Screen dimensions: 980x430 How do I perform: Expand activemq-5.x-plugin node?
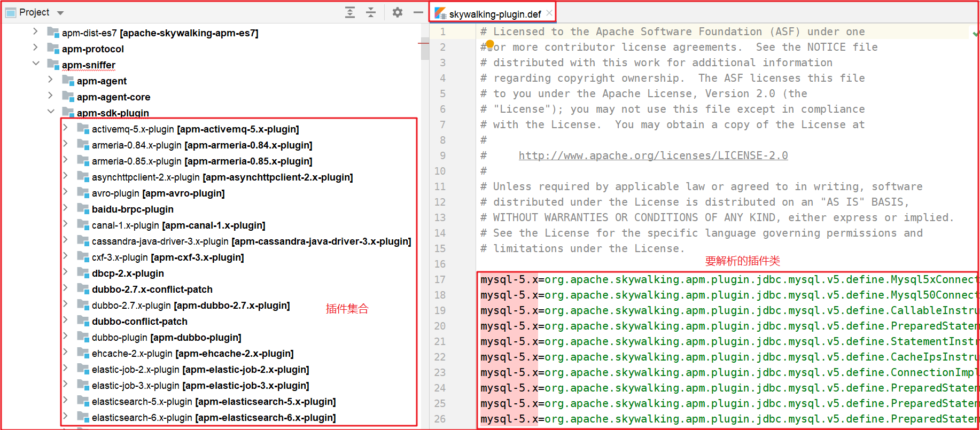[x=65, y=128]
